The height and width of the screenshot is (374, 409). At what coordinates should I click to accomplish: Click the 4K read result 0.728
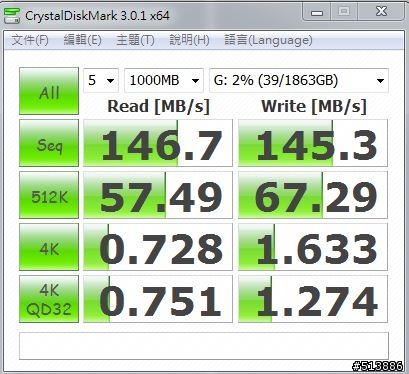158,247
